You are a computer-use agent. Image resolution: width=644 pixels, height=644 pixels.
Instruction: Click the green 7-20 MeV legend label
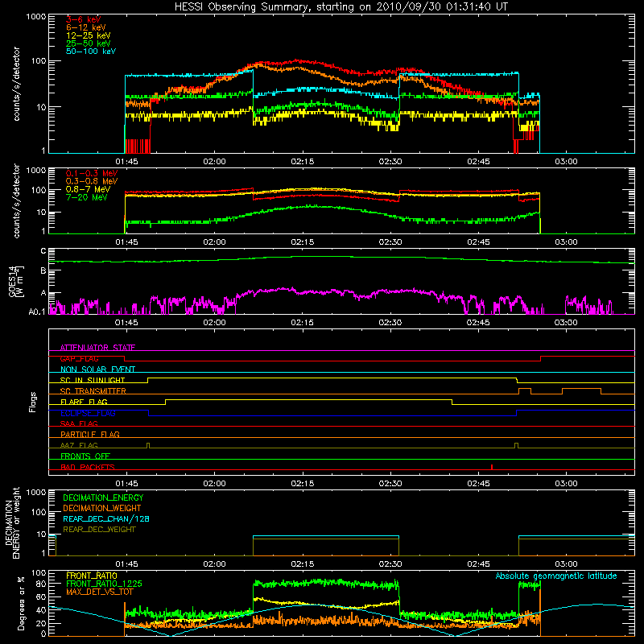click(86, 197)
